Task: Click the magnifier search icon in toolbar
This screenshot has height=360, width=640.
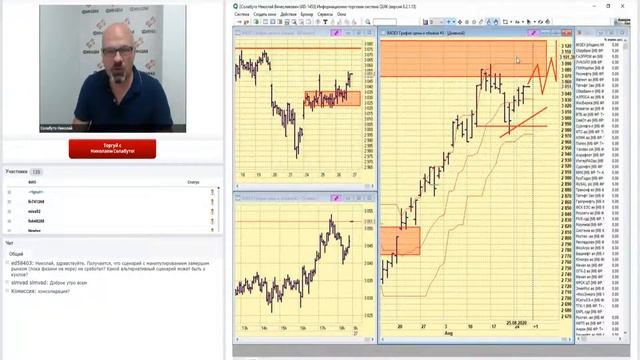Action: pos(368,22)
